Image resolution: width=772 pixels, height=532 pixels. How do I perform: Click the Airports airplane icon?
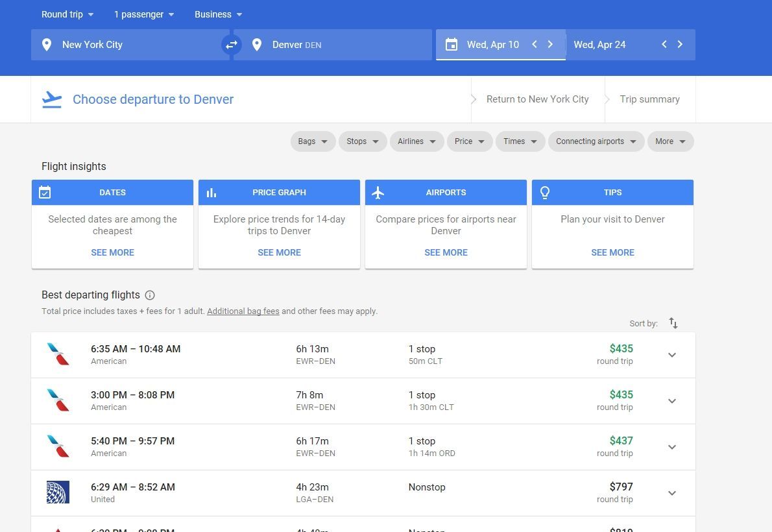(378, 193)
